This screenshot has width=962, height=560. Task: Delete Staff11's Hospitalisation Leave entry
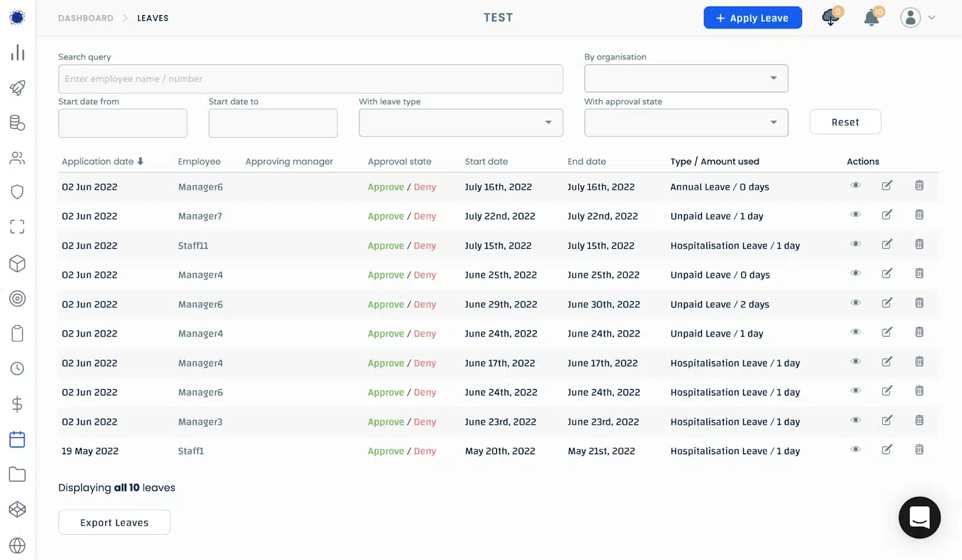pyautogui.click(x=919, y=245)
